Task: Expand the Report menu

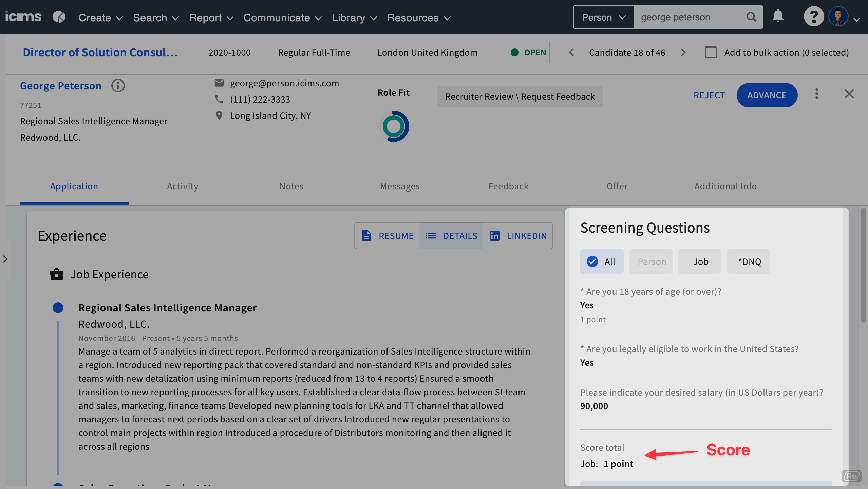Action: coord(211,18)
